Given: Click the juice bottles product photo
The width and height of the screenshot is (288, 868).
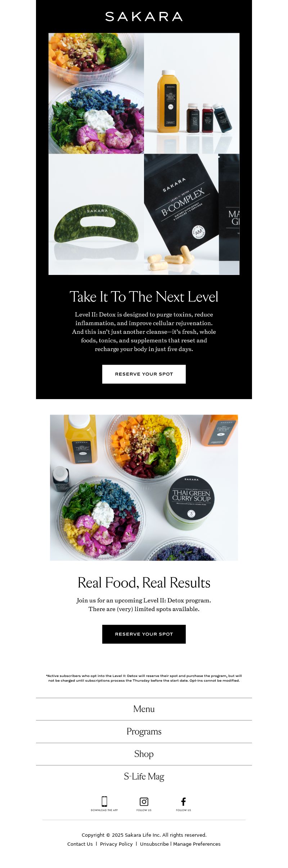Looking at the screenshot, I should pos(192,94).
